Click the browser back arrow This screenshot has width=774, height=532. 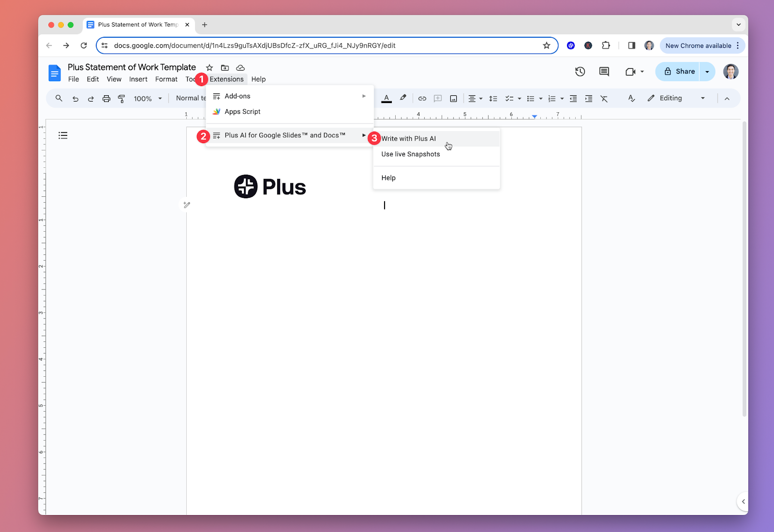(x=49, y=45)
